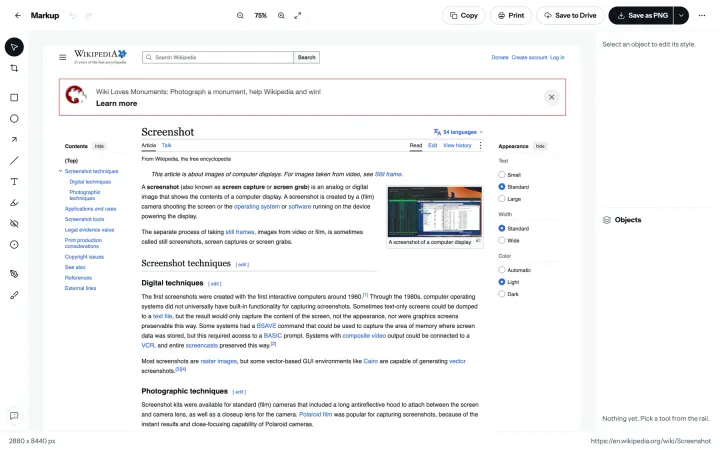The height and width of the screenshot is (450, 720).
Task: Open the Learn more banner link
Action: [117, 103]
